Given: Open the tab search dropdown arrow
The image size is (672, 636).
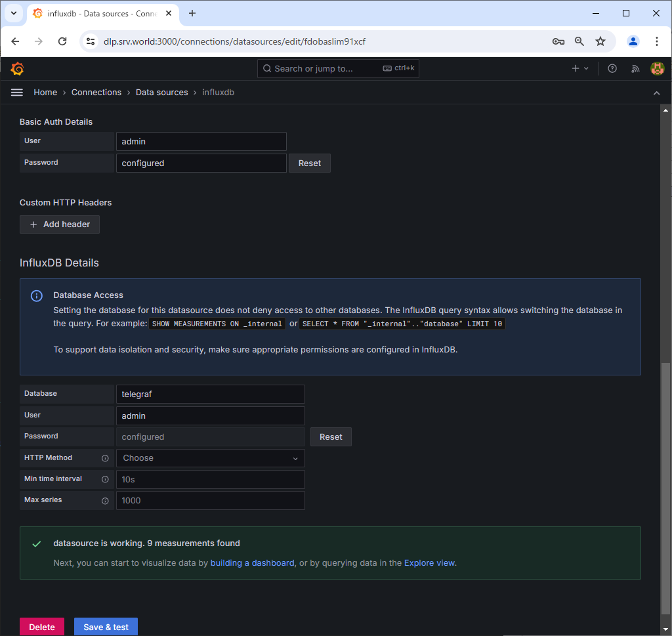Looking at the screenshot, I should tap(14, 13).
